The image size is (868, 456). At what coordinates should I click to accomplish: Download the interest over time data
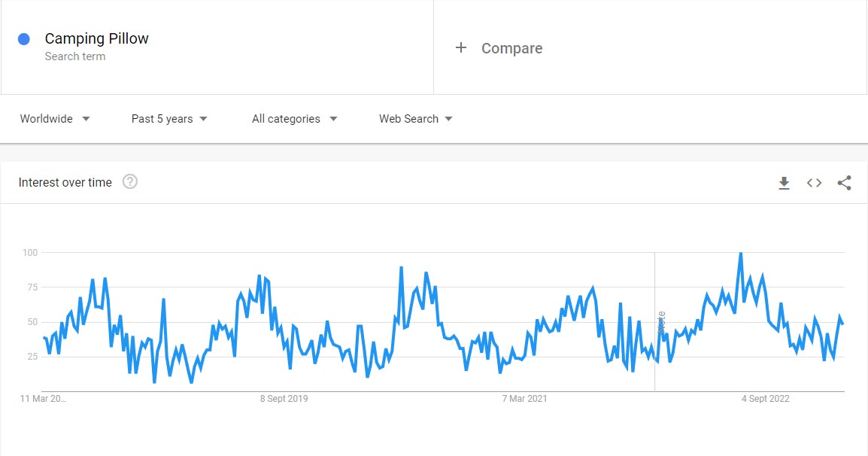784,183
